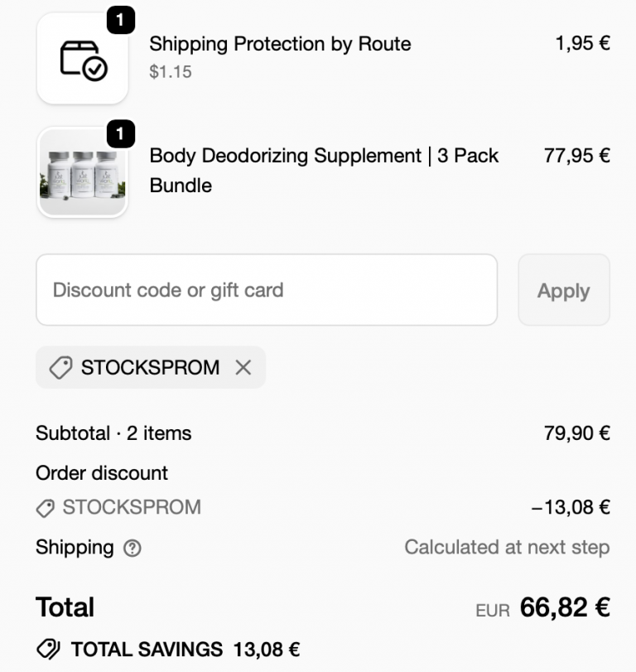Click the discount code input field
The image size is (636, 672).
click(x=265, y=290)
